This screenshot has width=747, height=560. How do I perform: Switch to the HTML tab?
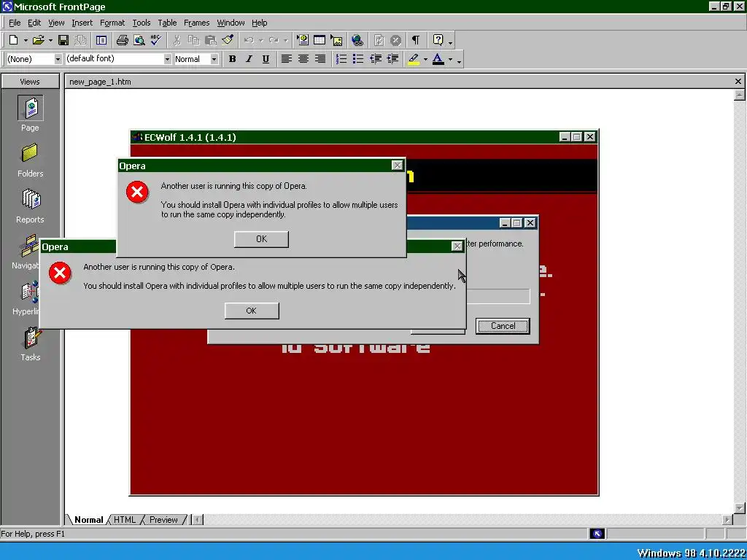pos(124,519)
